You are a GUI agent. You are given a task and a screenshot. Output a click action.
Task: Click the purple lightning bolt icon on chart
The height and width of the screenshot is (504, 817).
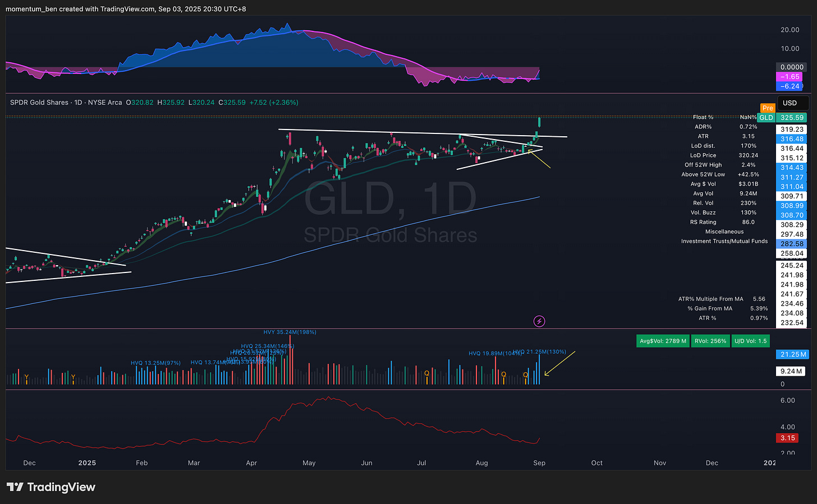[539, 321]
